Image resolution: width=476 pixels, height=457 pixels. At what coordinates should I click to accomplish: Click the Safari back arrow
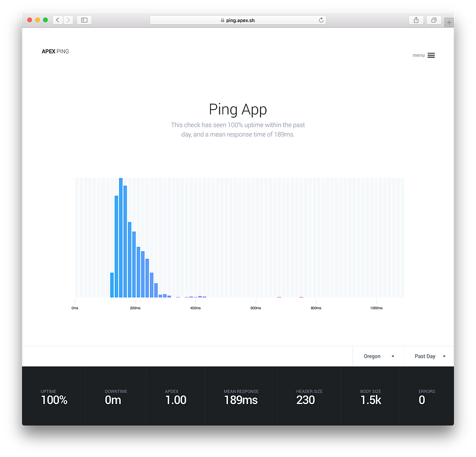(58, 20)
